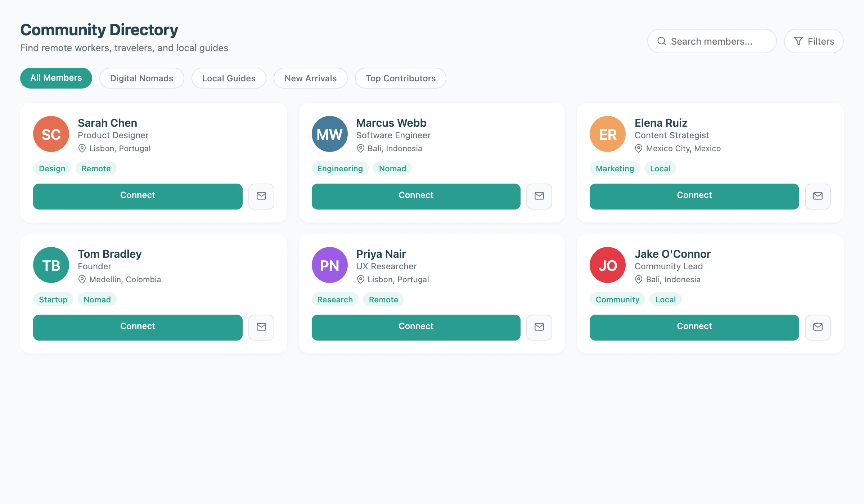Screen dimensions: 864x504
Task: Open the envelope button for Elena Ruiz
Action: [818, 196]
